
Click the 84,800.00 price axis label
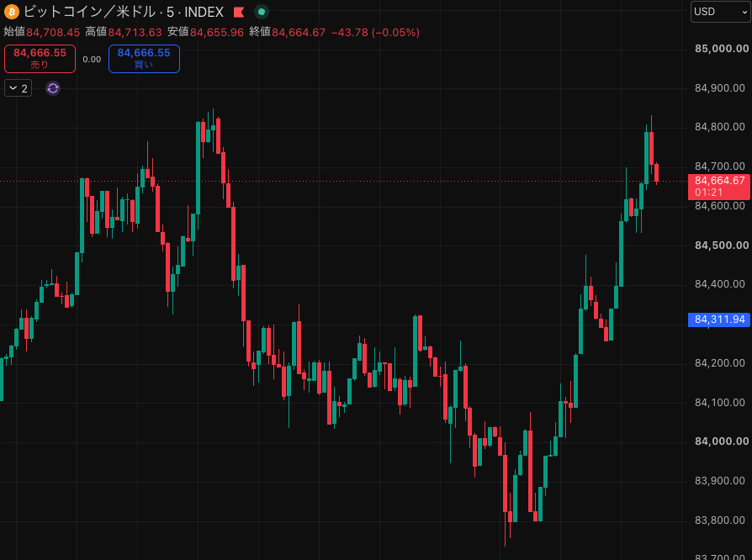720,127
